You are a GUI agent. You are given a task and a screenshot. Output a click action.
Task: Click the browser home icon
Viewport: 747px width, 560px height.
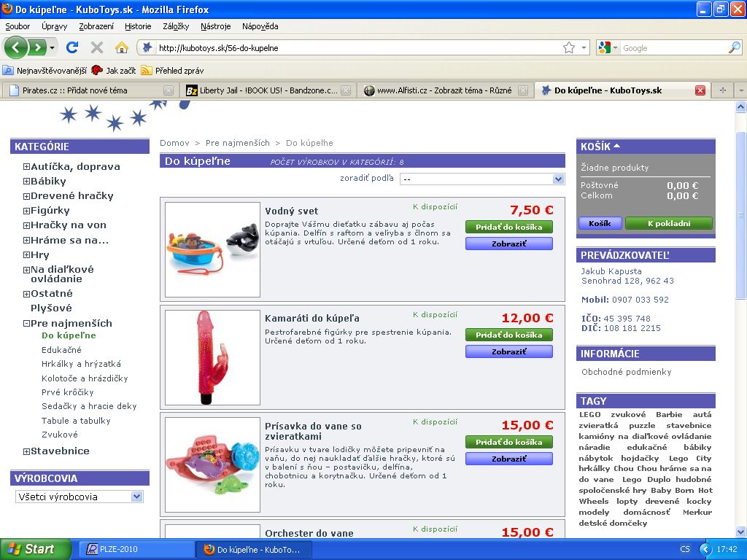[121, 48]
